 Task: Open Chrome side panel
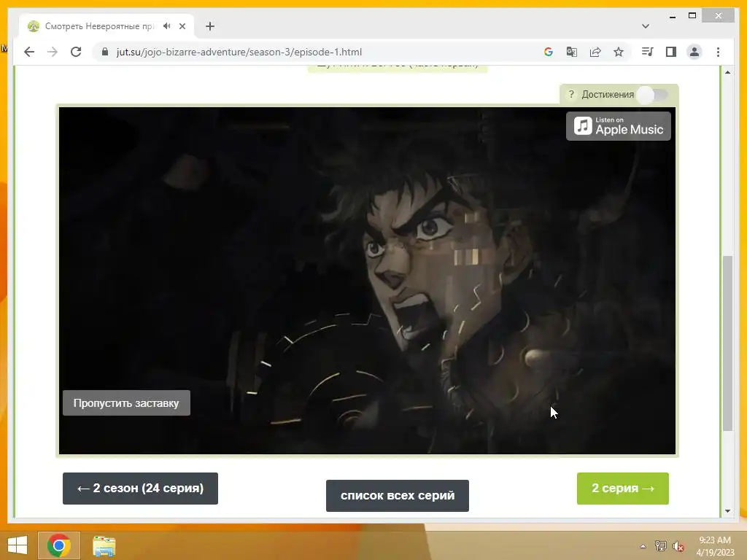(x=671, y=52)
